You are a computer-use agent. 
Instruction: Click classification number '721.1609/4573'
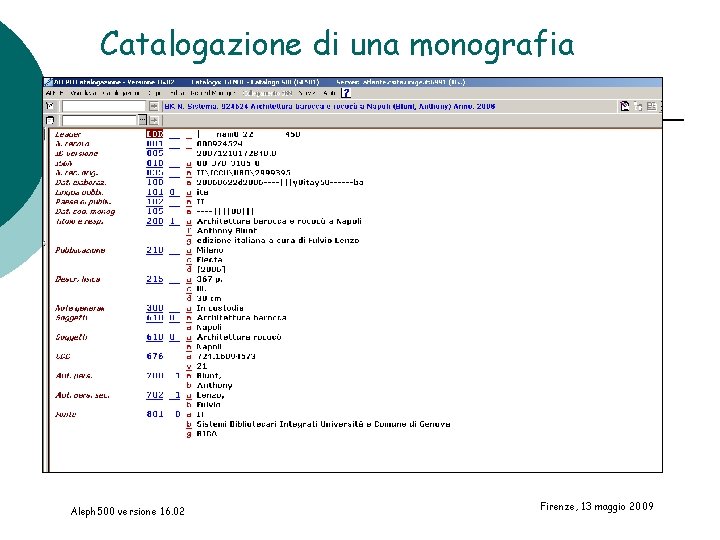[x=226, y=356]
